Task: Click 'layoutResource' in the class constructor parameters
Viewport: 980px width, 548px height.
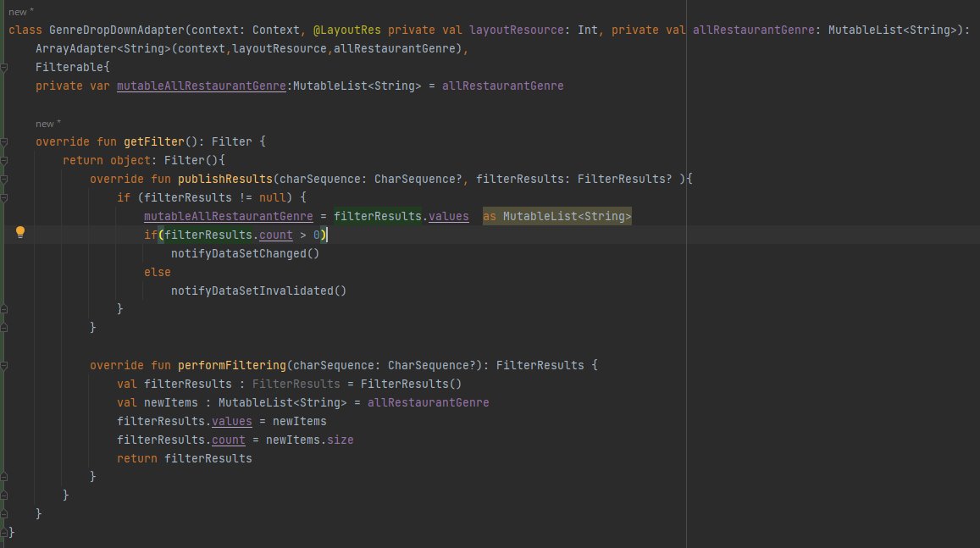Action: [x=516, y=30]
